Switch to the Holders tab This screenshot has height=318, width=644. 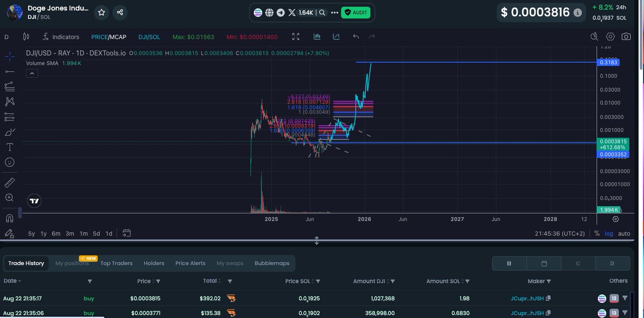(154, 263)
